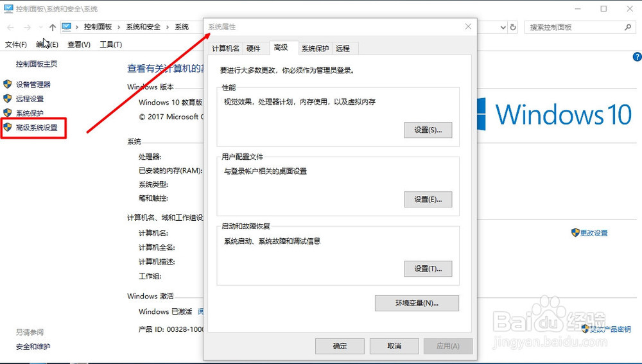642x364 pixels.
Task: Open Remote settings link in sidebar
Action: [30, 99]
